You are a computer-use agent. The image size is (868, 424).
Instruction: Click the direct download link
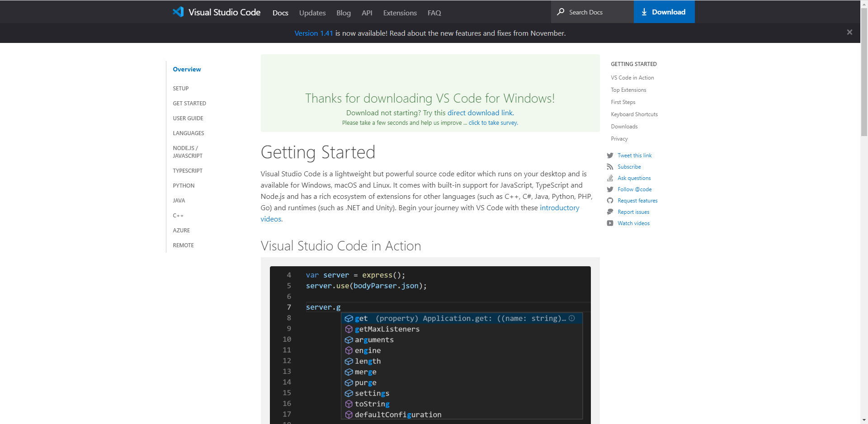(x=480, y=113)
